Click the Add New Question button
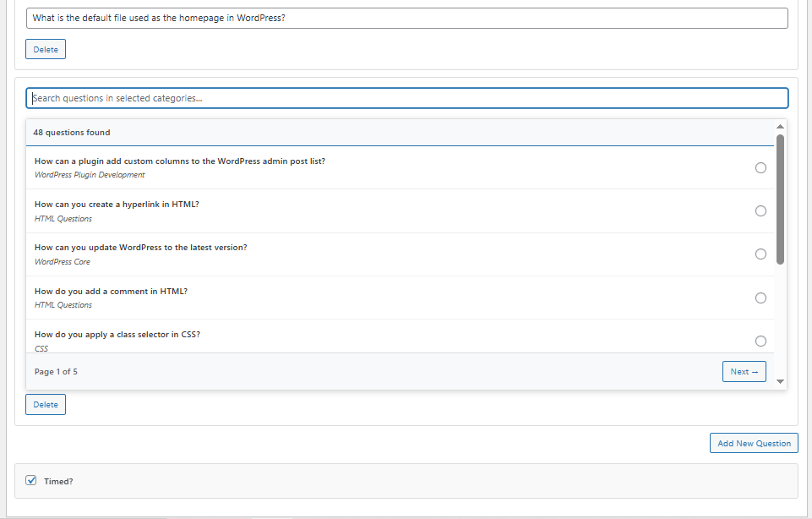The image size is (812, 519). pos(754,443)
